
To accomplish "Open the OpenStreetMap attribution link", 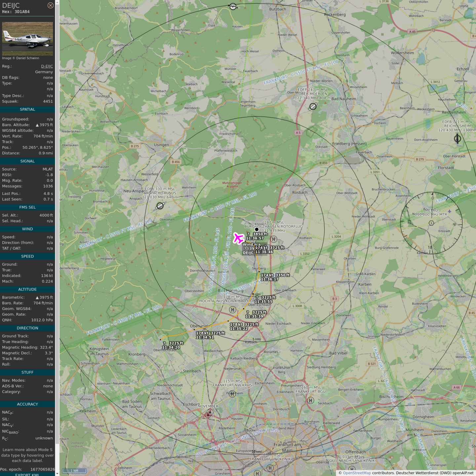I will pyautogui.click(x=357, y=473).
